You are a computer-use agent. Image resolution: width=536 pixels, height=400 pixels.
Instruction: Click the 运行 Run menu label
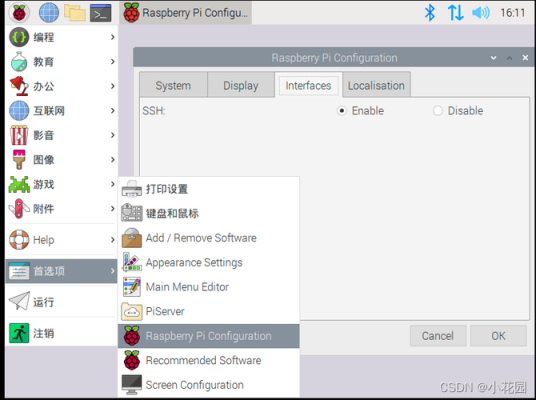(43, 302)
